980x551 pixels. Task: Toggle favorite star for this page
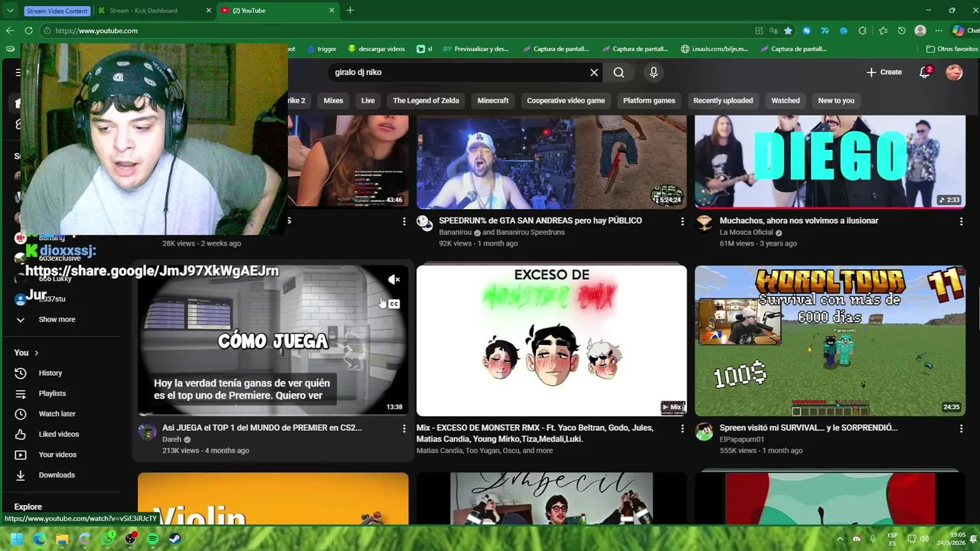787,31
